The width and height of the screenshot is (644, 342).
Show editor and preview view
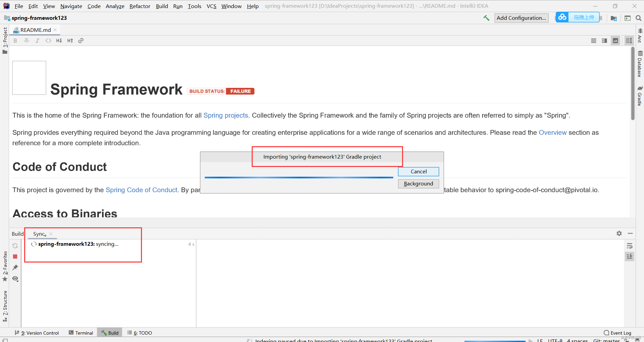tap(604, 41)
